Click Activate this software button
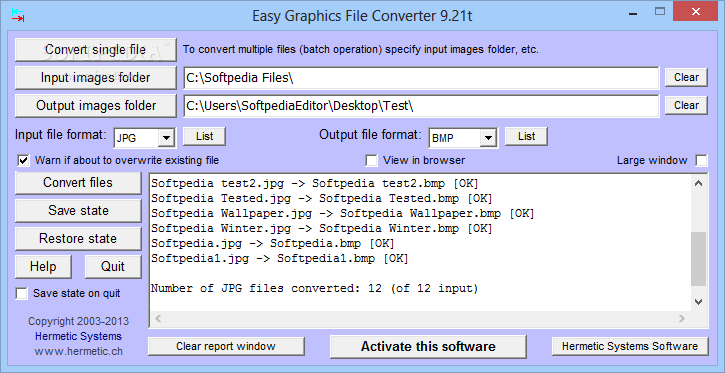 [428, 347]
